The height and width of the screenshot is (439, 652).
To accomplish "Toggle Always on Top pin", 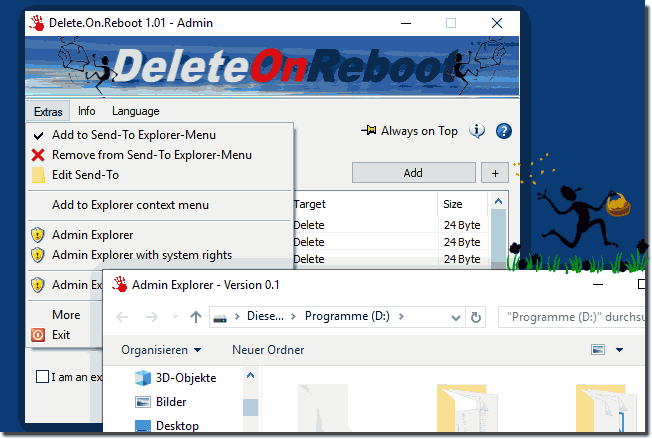I will click(409, 131).
